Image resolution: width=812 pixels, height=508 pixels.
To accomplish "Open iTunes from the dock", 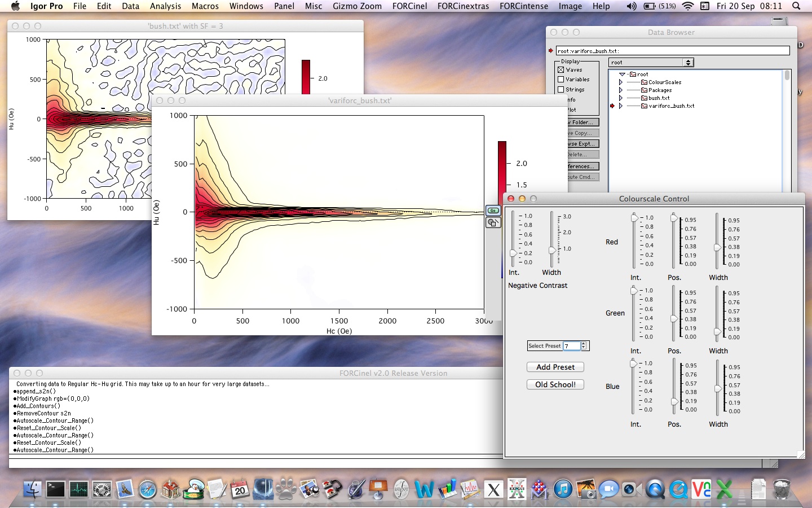I will click(563, 489).
